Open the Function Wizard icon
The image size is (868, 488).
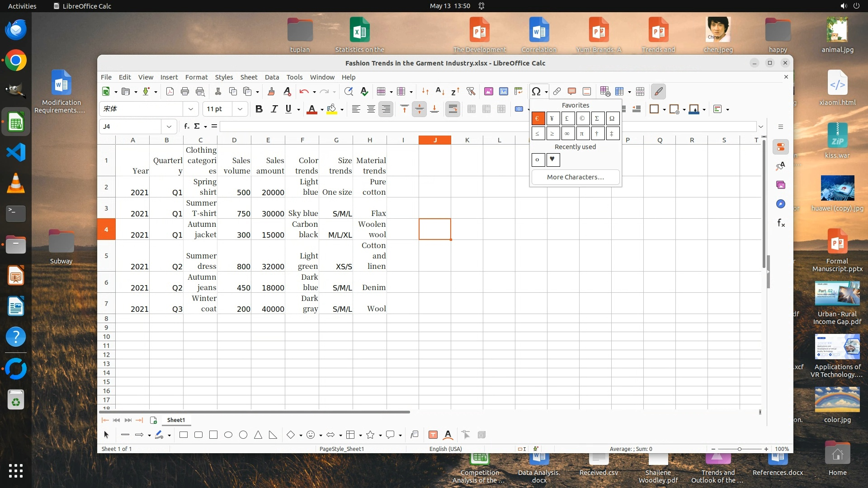coord(186,127)
